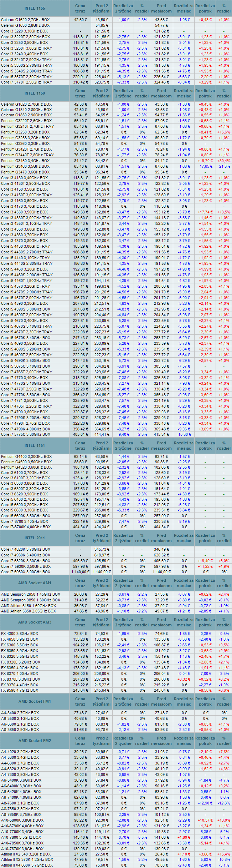Click the -21,3% change for Pentium G3460
Screen dimensions: 232x868
click(x=224, y=166)
